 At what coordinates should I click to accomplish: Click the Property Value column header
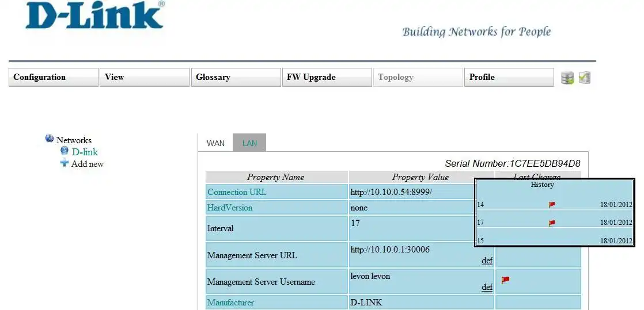[421, 177]
